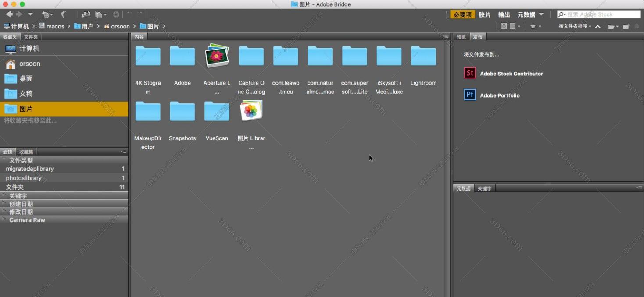Toggle the migratedaplibrary file type filter

[30, 169]
